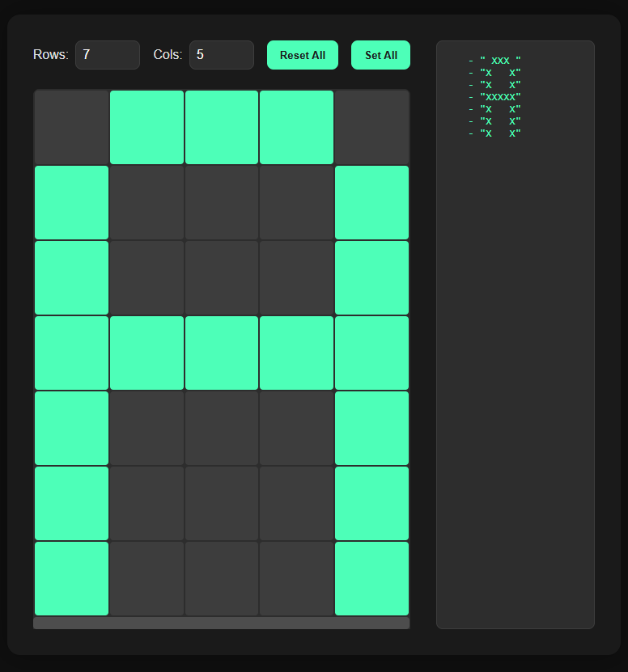Toggle the dark top-left corner cell
Screen dimensions: 628x672
pyautogui.click(x=71, y=127)
